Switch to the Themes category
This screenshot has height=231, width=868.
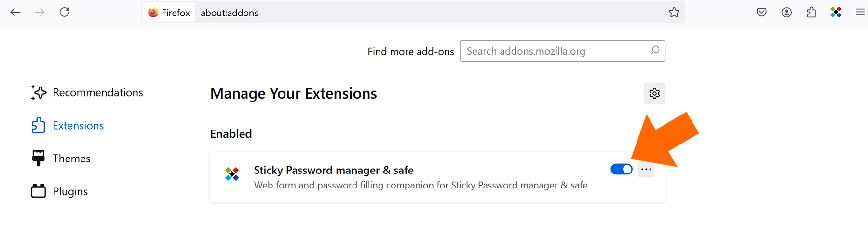pyautogui.click(x=61, y=159)
